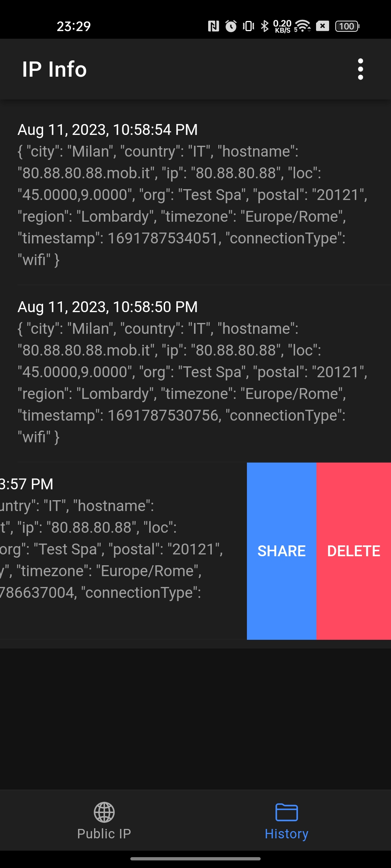Tap the NFC status bar icon

(214, 26)
